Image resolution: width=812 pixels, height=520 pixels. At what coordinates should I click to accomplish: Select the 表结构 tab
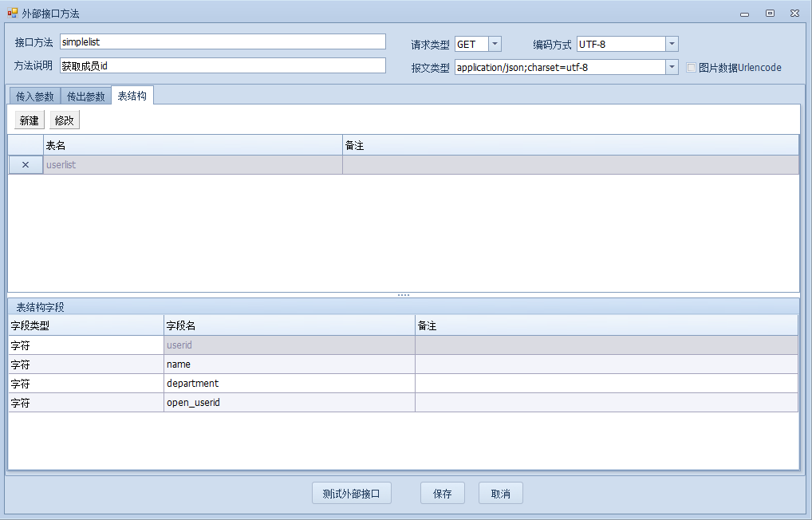point(132,96)
